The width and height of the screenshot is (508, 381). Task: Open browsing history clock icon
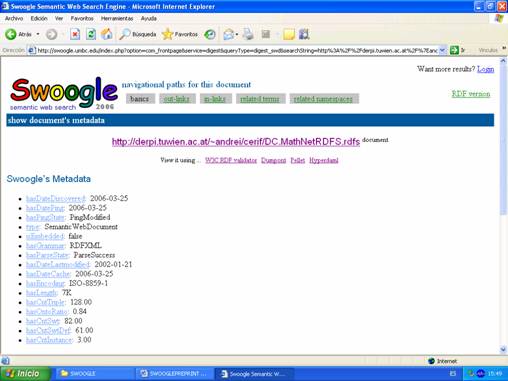click(210, 34)
